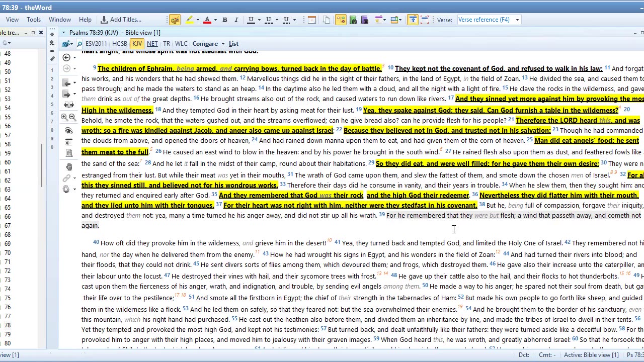Click verse 40 number in text
Screen dimensions: 644x362
96,242
